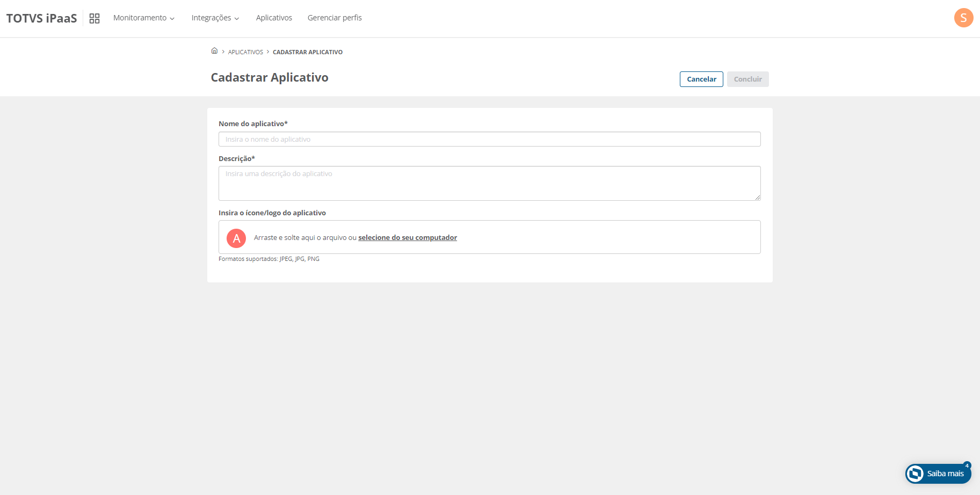980x495 pixels.
Task: Focus the Nome do aplicativo field
Action: [x=490, y=139]
